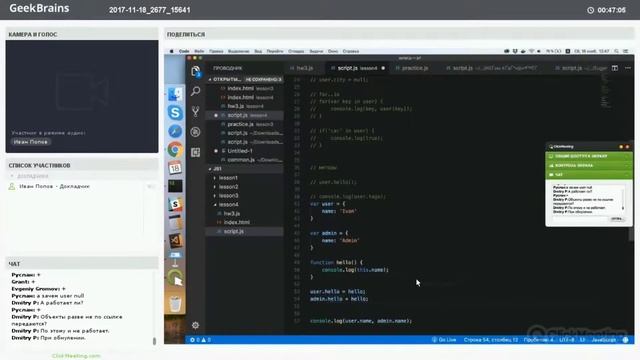Click the cursor line and column status indicator
Screen dimensions: 640x360
(491, 340)
